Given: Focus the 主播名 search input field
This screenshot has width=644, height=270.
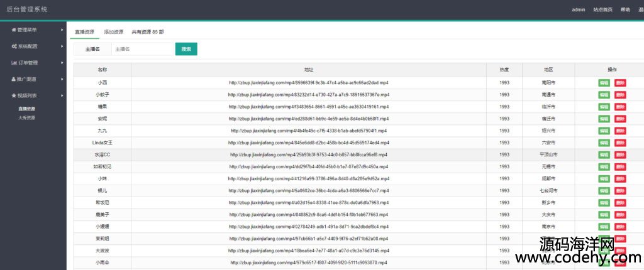Looking at the screenshot, I should click(x=142, y=49).
